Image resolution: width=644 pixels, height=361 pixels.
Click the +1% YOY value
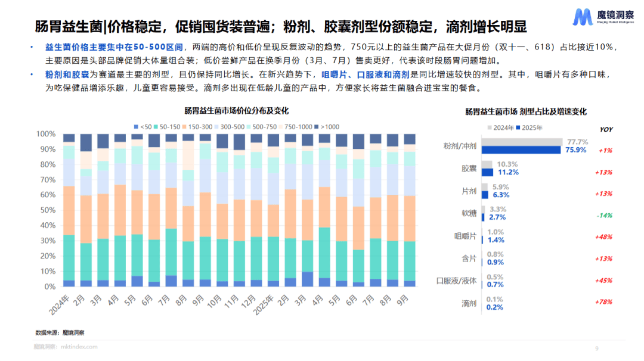point(605,151)
